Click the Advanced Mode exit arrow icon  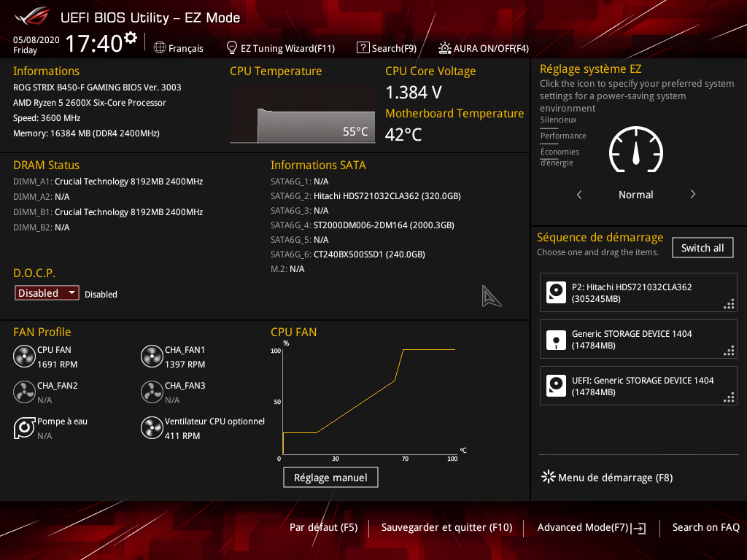point(638,528)
